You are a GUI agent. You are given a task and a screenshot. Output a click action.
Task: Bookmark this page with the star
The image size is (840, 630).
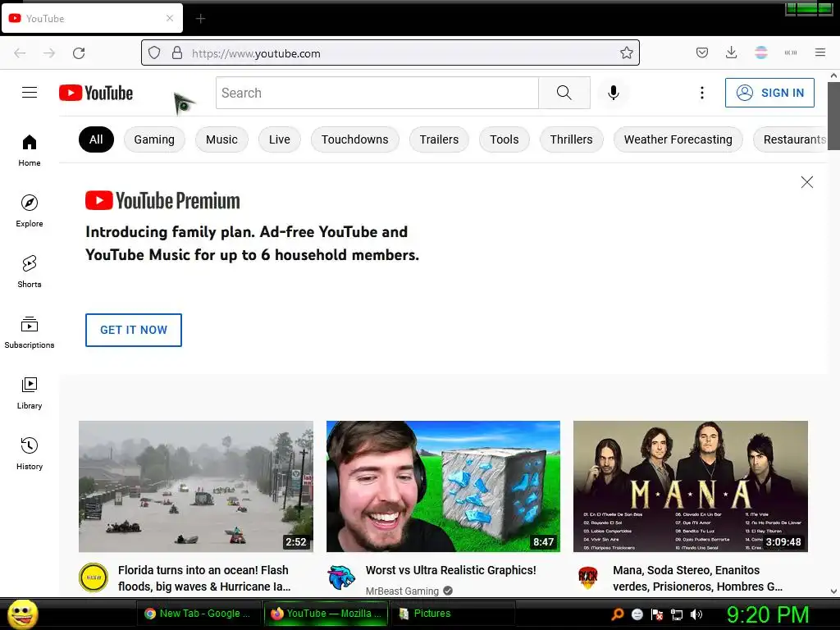pos(626,52)
